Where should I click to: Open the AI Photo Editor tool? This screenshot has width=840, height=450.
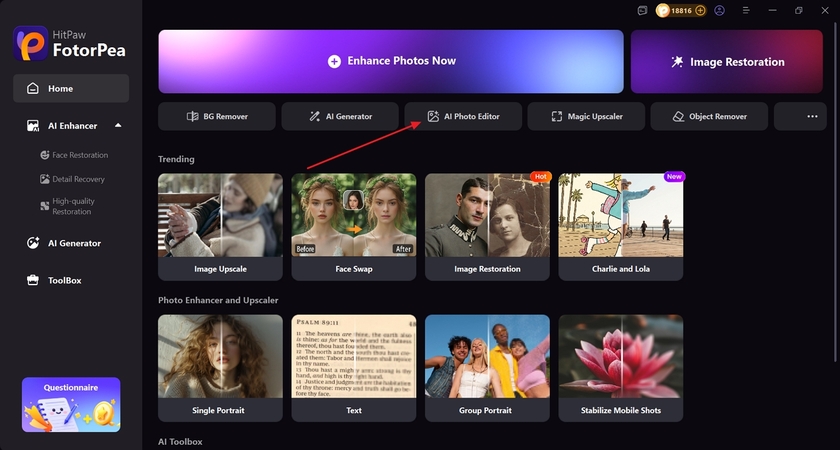pyautogui.click(x=462, y=116)
